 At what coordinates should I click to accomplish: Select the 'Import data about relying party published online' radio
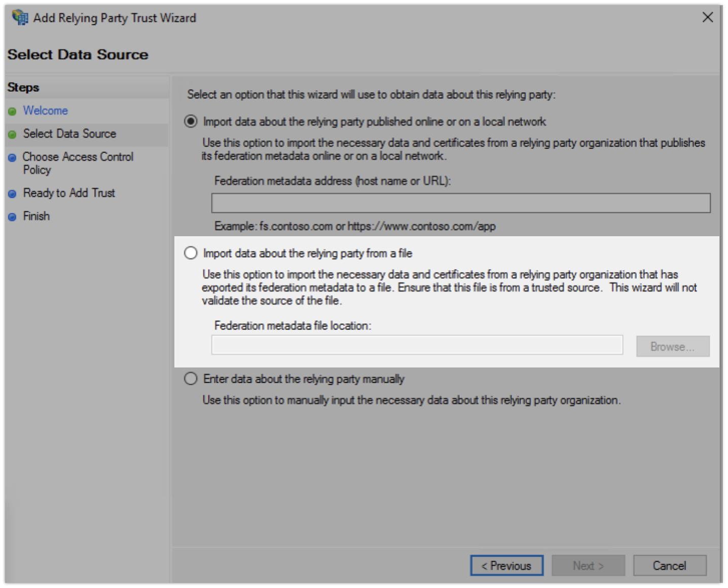(191, 122)
